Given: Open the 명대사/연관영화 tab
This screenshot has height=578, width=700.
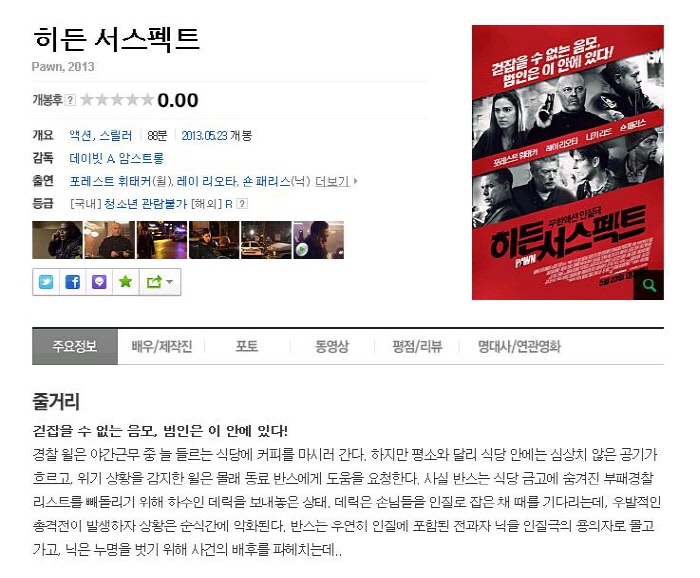Looking at the screenshot, I should (x=519, y=346).
